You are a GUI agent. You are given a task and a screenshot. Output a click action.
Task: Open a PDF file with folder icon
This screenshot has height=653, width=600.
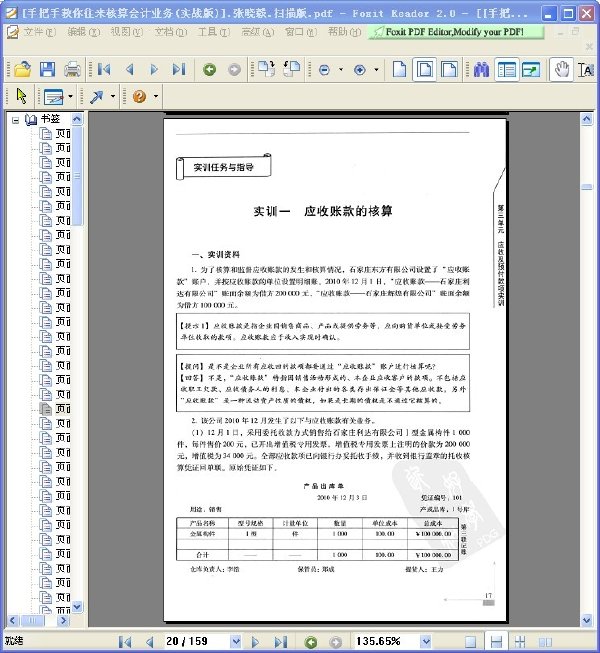22,69
